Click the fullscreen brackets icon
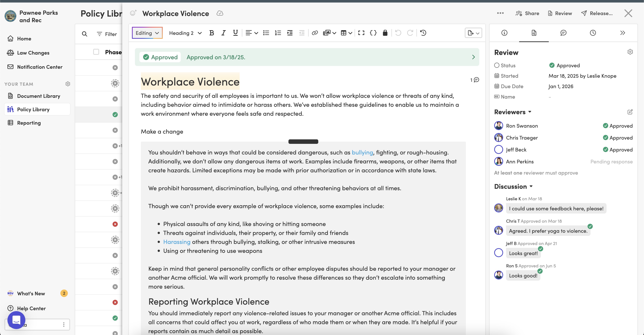The width and height of the screenshot is (644, 335). point(361,33)
